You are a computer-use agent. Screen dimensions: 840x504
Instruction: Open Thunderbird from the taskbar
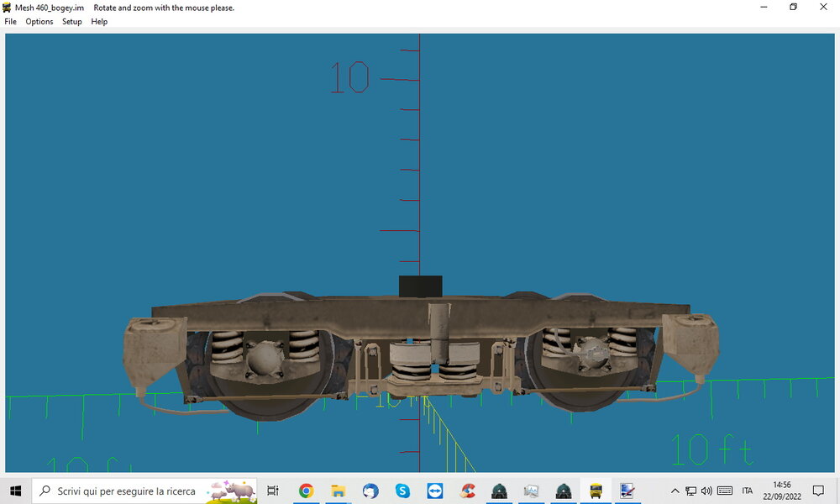tap(370, 491)
